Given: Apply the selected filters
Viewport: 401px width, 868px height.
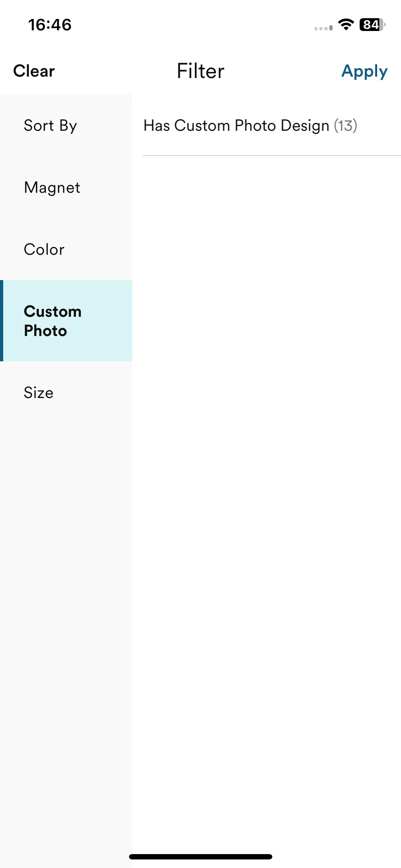Looking at the screenshot, I should 364,71.
